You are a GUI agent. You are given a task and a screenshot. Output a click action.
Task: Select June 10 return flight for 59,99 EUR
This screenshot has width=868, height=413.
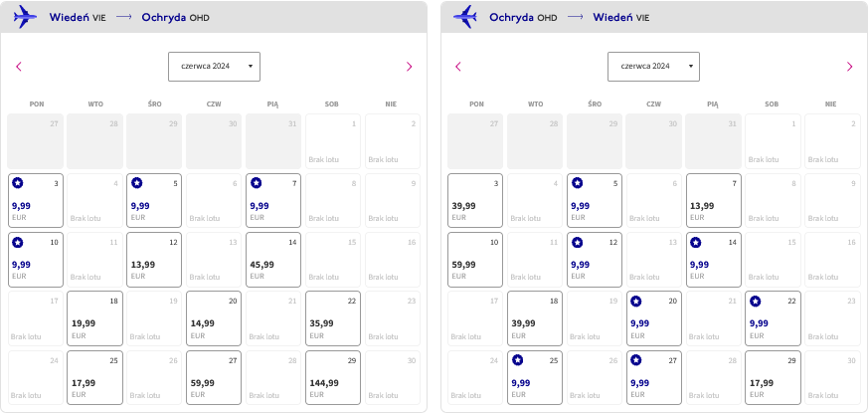click(x=475, y=260)
